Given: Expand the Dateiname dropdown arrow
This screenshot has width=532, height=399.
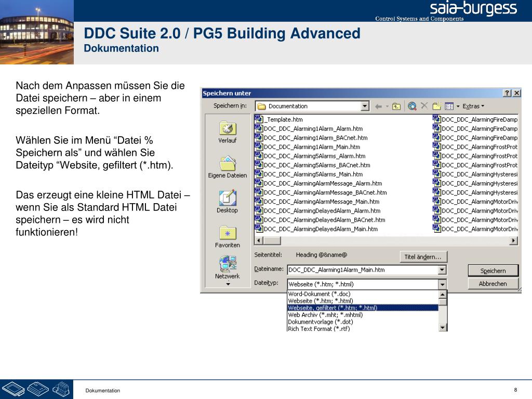Looking at the screenshot, I should (442, 270).
